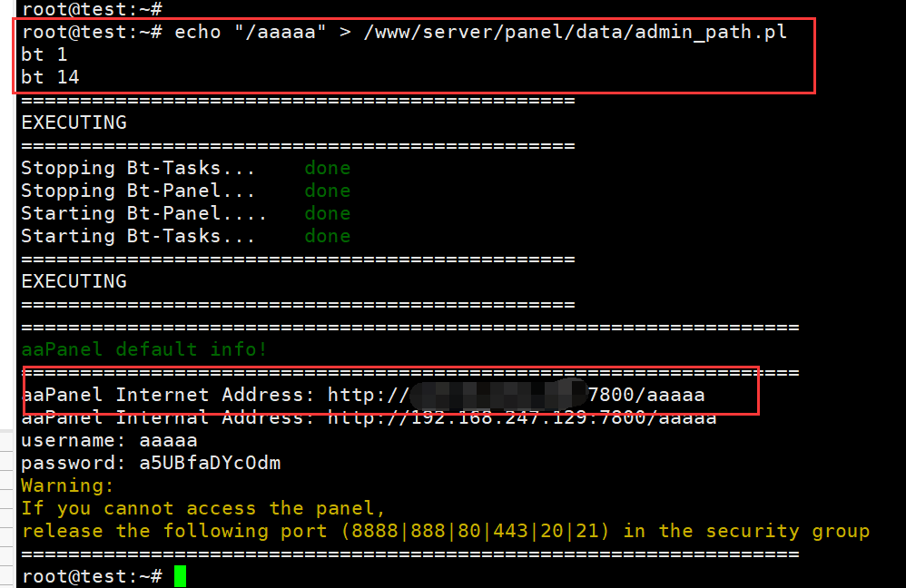Click "If you cannot access the panel," line
Screen dimensions: 906x588
click(x=203, y=508)
